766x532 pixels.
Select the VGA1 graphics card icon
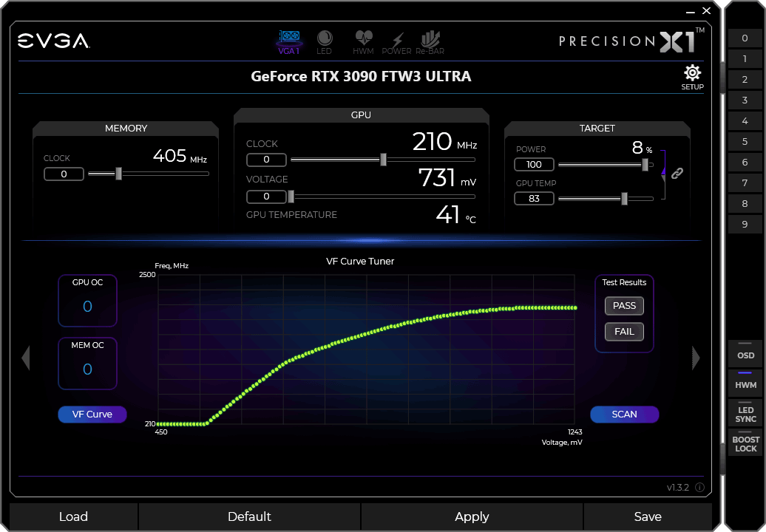(x=288, y=41)
